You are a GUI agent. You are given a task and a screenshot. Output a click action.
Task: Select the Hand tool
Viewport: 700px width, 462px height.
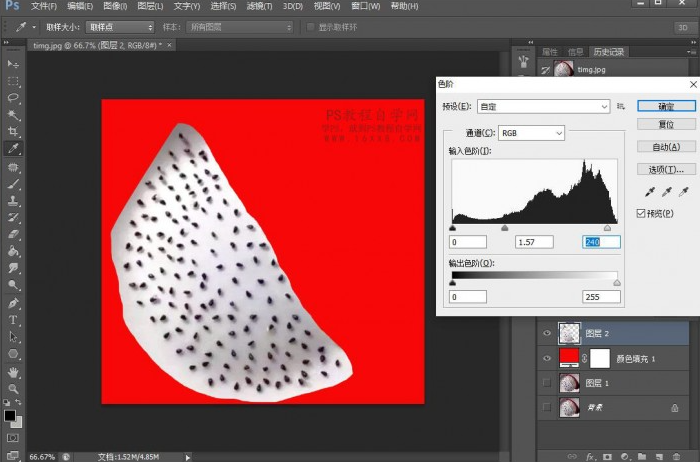[13, 372]
